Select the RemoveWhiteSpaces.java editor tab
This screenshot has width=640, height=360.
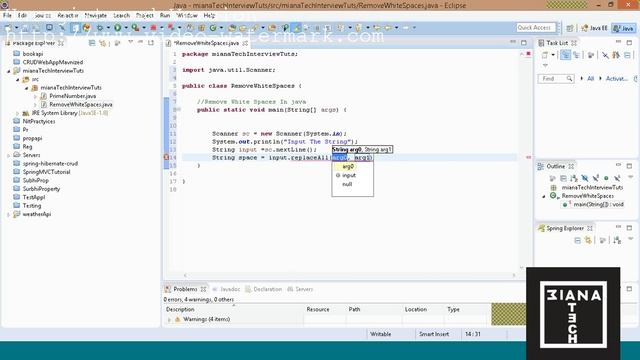(207, 43)
